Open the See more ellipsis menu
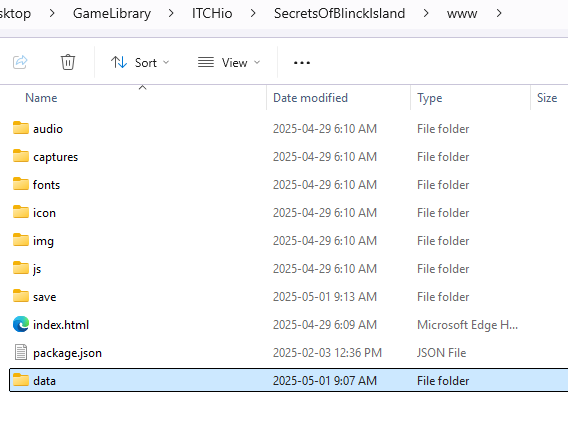This screenshot has height=426, width=568. 302,63
